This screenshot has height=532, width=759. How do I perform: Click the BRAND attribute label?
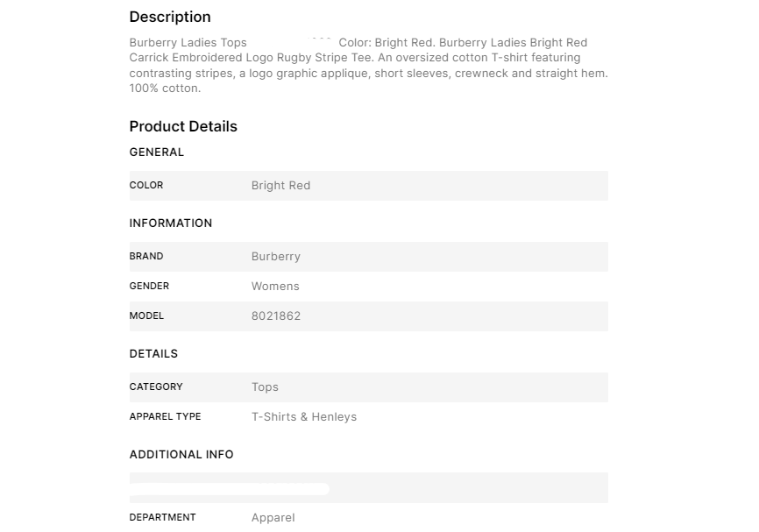pos(146,257)
